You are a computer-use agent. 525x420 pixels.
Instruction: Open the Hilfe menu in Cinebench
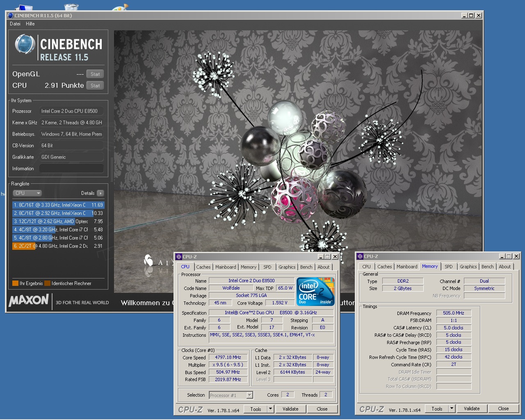coord(30,24)
